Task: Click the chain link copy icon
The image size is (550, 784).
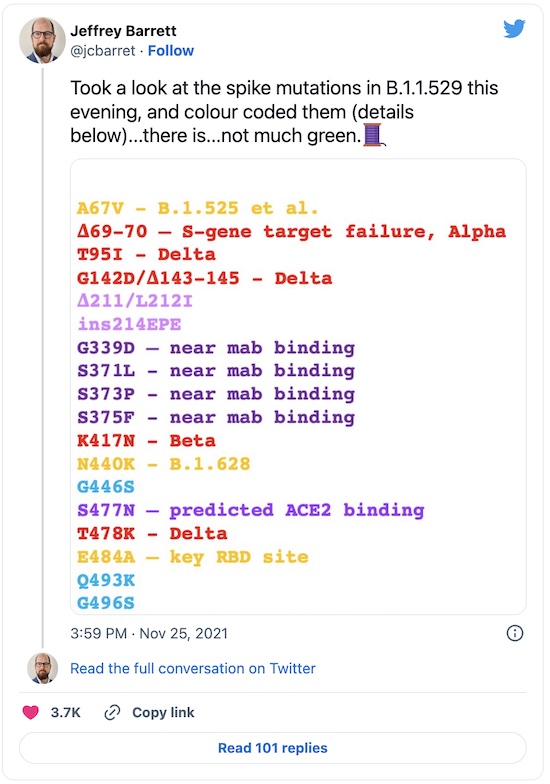Action: [x=112, y=712]
